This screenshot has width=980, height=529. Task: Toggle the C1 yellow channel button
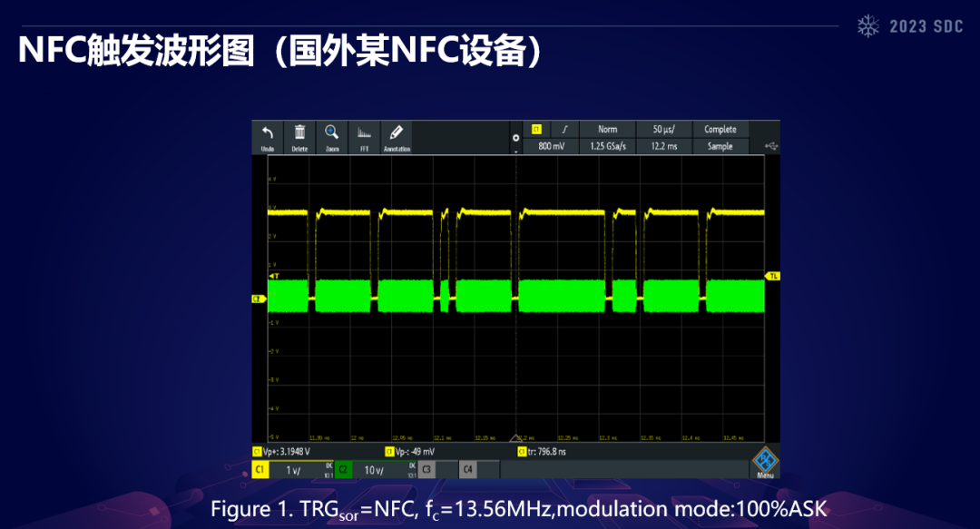[x=260, y=470]
